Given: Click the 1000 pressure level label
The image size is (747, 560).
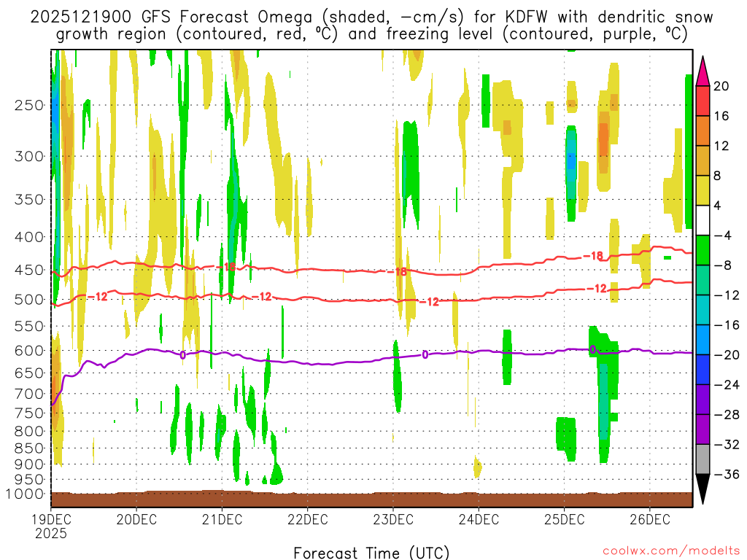Looking at the screenshot, I should pyautogui.click(x=25, y=494).
